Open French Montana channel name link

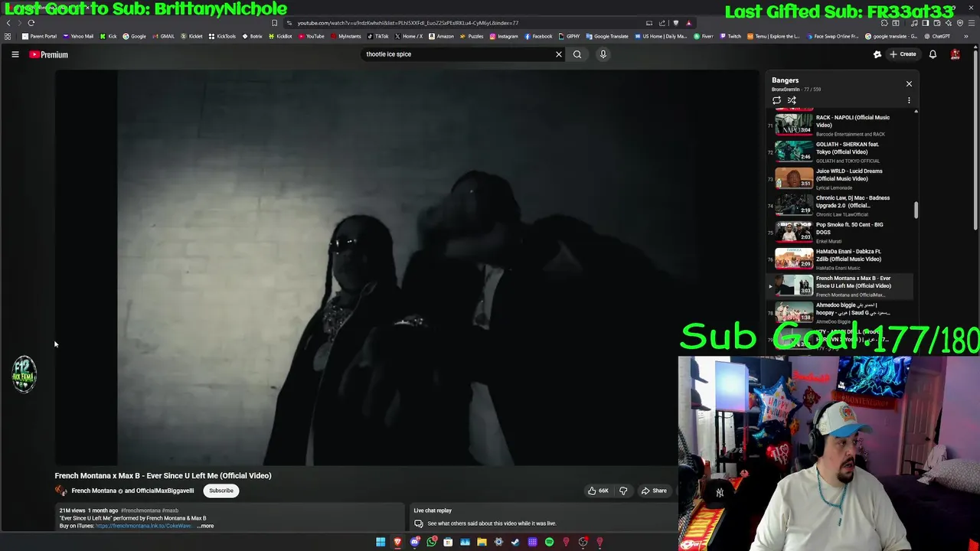coord(93,491)
